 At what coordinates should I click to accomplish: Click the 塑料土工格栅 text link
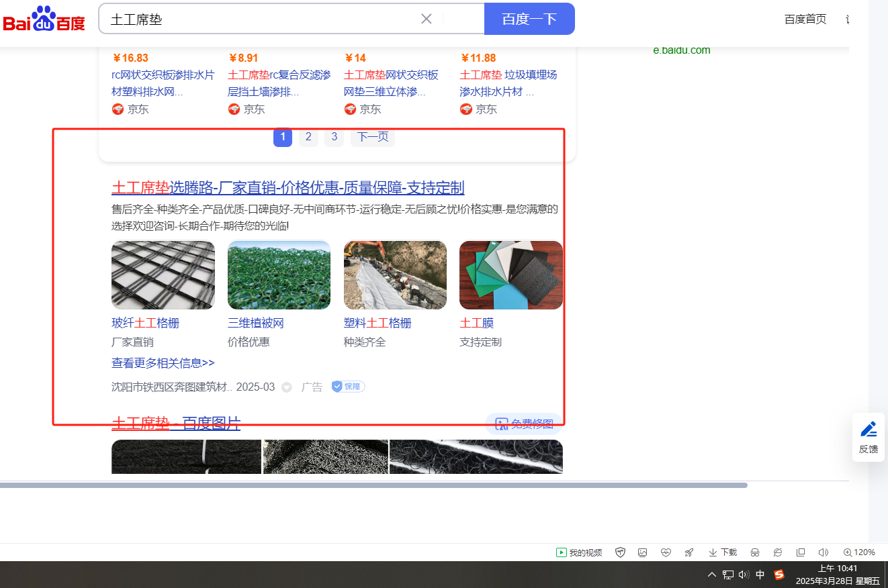tap(378, 324)
